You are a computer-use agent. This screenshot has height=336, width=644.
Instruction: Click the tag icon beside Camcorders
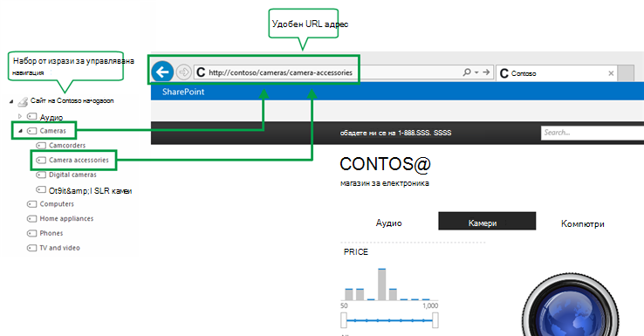pyautogui.click(x=41, y=146)
